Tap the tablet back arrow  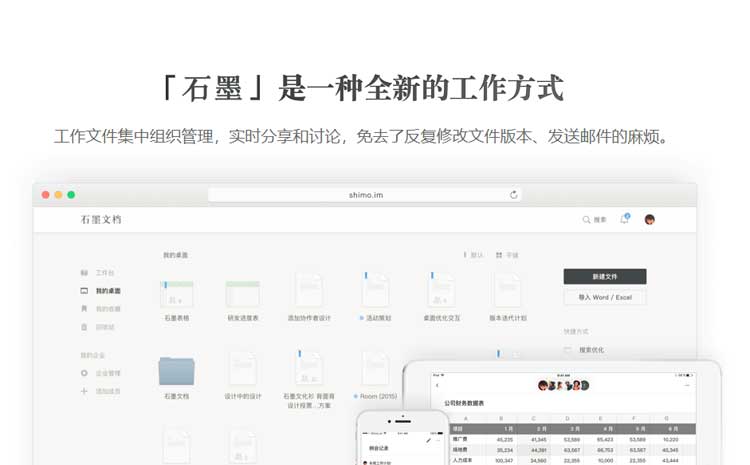(437, 385)
